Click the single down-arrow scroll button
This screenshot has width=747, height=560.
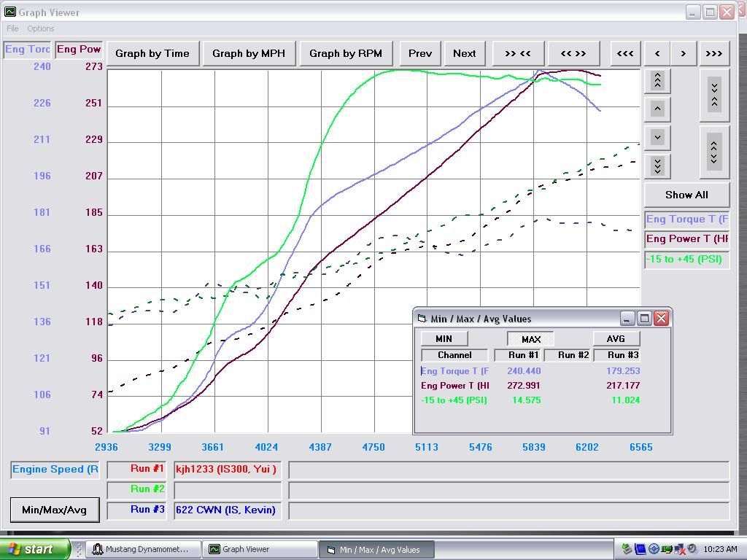tap(657, 138)
